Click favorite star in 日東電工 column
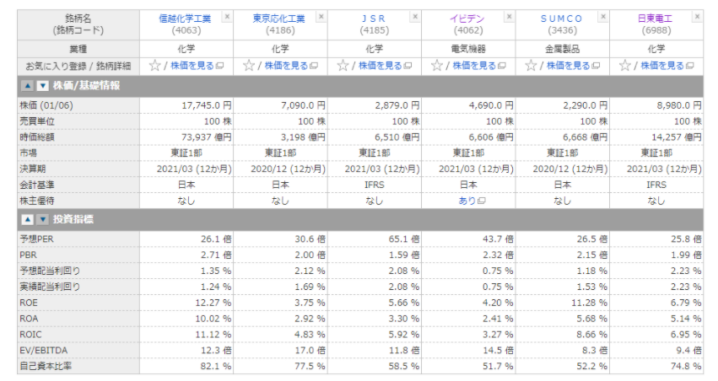Screen dimensions: 718x381 625,65
